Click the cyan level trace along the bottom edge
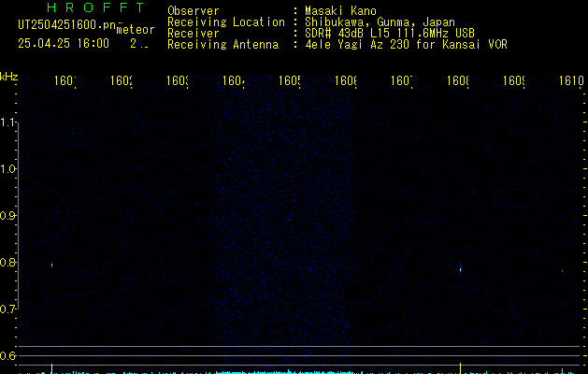Viewport: 588px width, 374px height. (300, 372)
